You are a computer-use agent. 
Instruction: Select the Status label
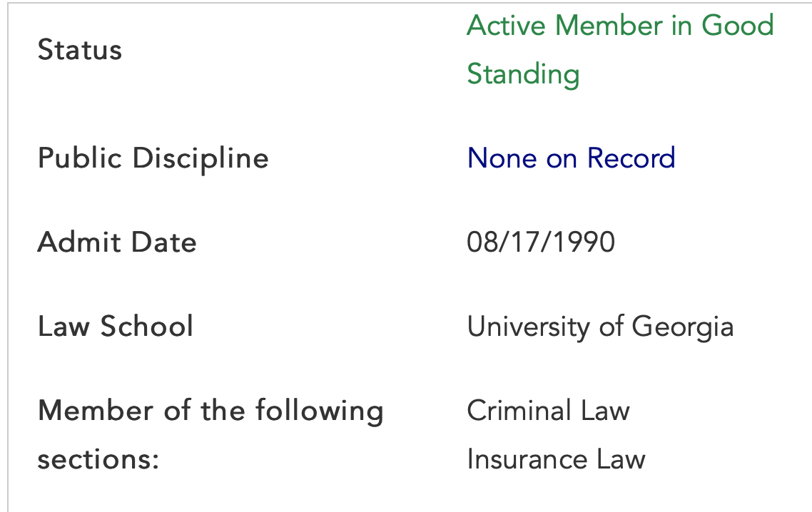(80, 50)
